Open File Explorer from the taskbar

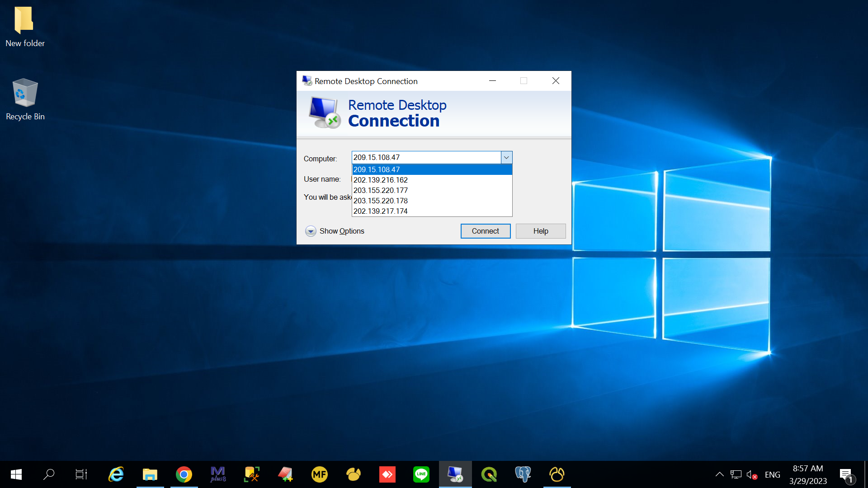(150, 474)
